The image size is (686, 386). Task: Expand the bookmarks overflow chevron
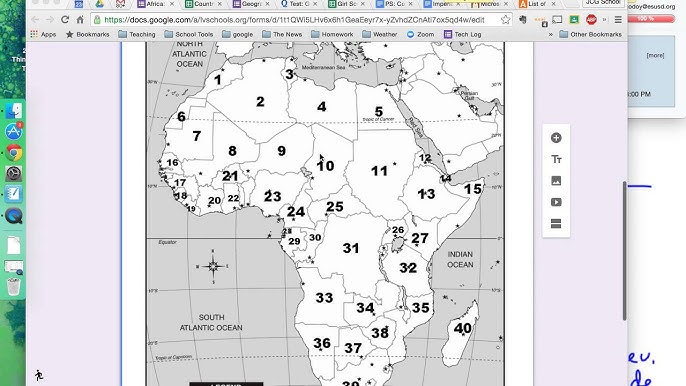click(550, 34)
